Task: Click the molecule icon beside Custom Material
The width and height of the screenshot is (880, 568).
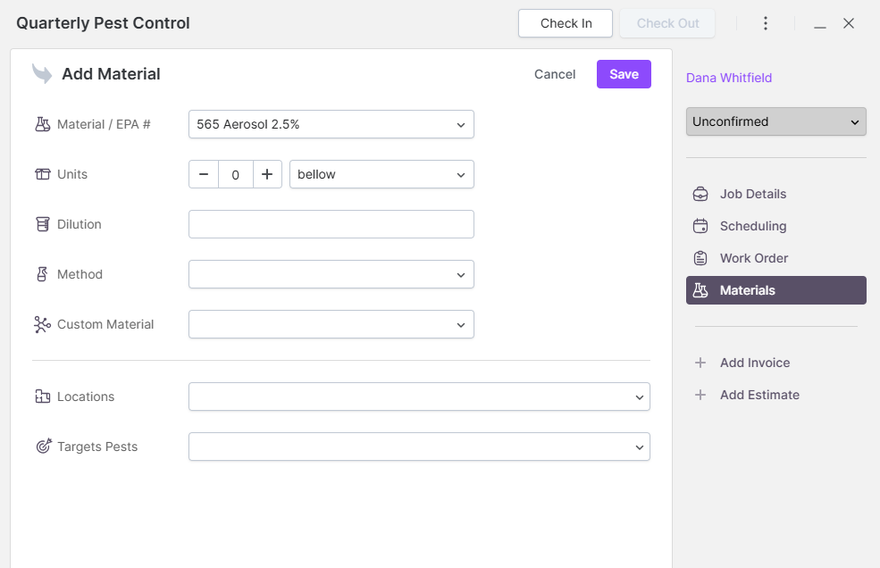Action: point(42,324)
